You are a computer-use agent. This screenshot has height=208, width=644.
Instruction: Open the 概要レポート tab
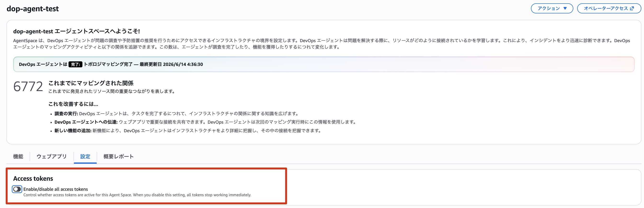point(119,156)
